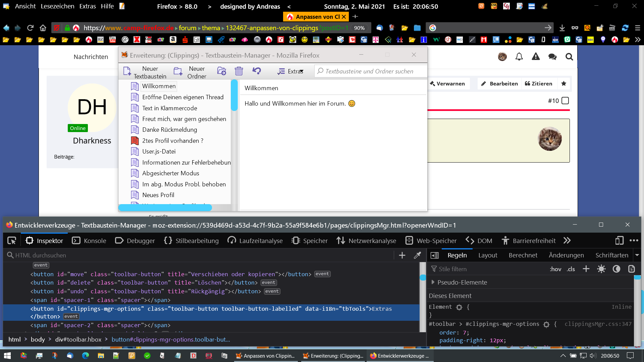Open the forum notifications bell

519,57
